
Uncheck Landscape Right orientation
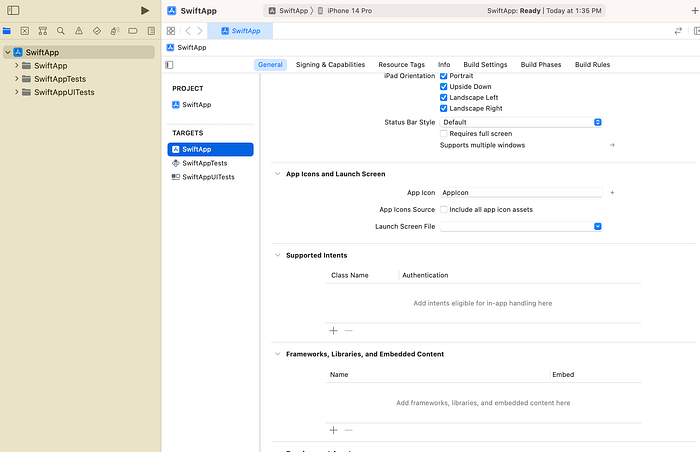[443, 108]
